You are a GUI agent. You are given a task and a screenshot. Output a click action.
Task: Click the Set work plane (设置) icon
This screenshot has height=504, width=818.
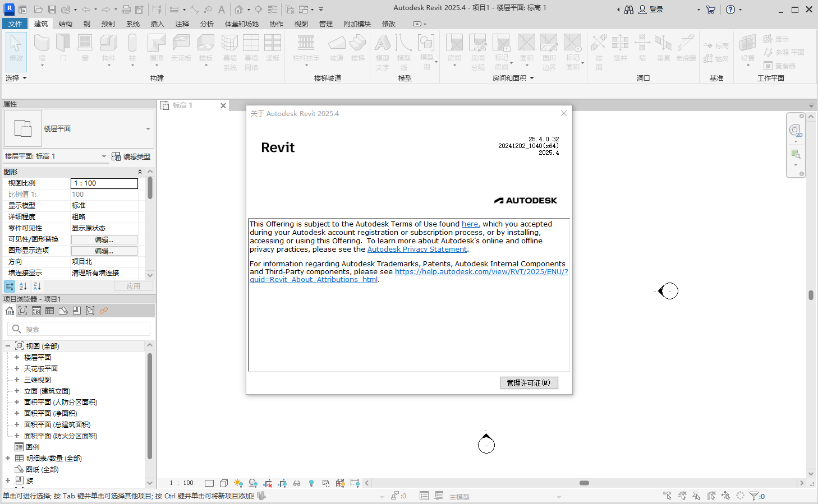[748, 43]
